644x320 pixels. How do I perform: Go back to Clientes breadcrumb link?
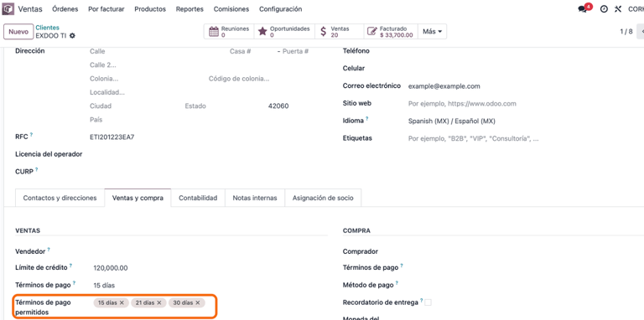[47, 28]
